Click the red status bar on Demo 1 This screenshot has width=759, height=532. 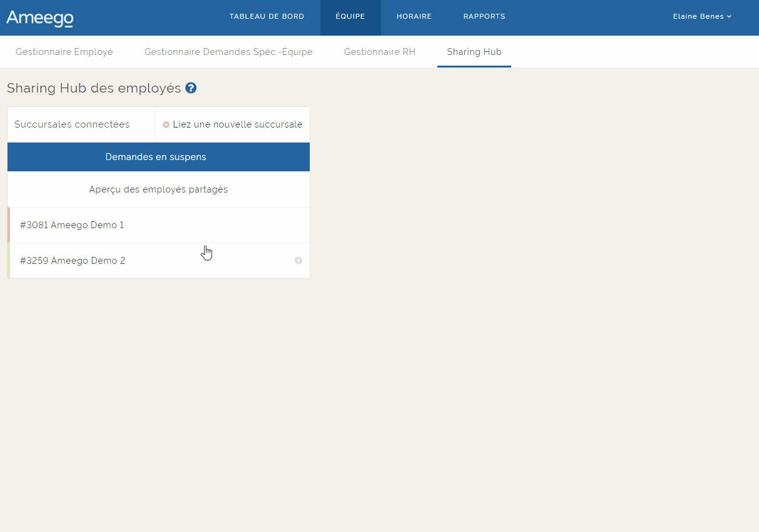9,225
